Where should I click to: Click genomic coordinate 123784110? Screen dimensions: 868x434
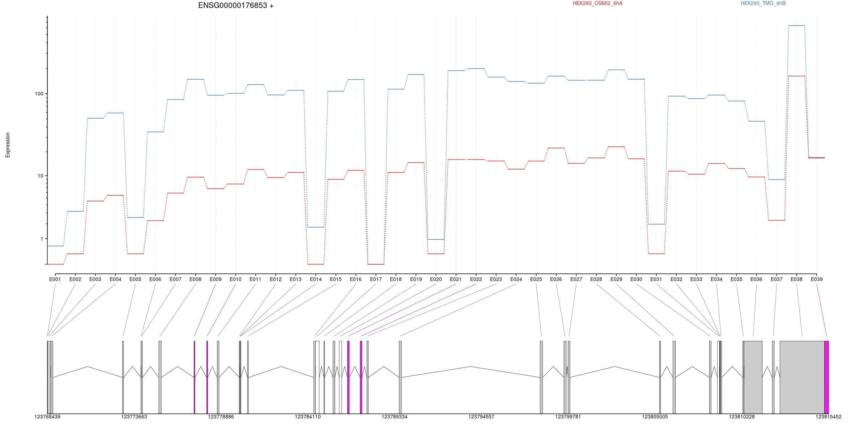pyautogui.click(x=308, y=417)
